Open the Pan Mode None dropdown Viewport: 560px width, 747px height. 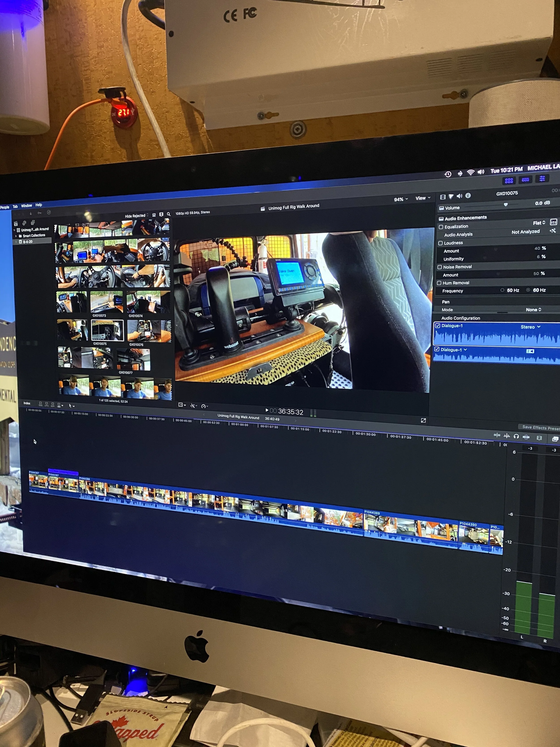pyautogui.click(x=533, y=310)
